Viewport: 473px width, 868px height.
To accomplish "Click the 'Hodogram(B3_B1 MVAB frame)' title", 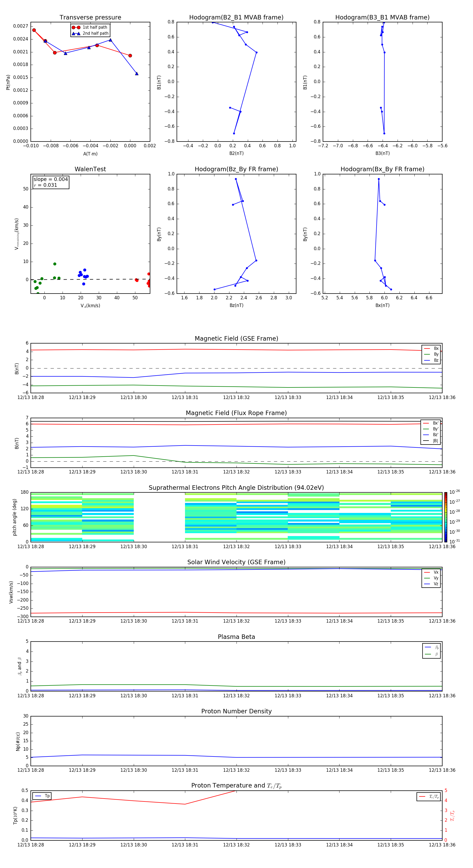I will pyautogui.click(x=382, y=17).
